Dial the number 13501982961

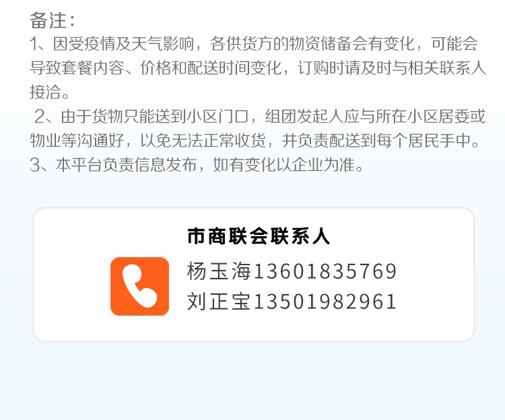[325, 302]
